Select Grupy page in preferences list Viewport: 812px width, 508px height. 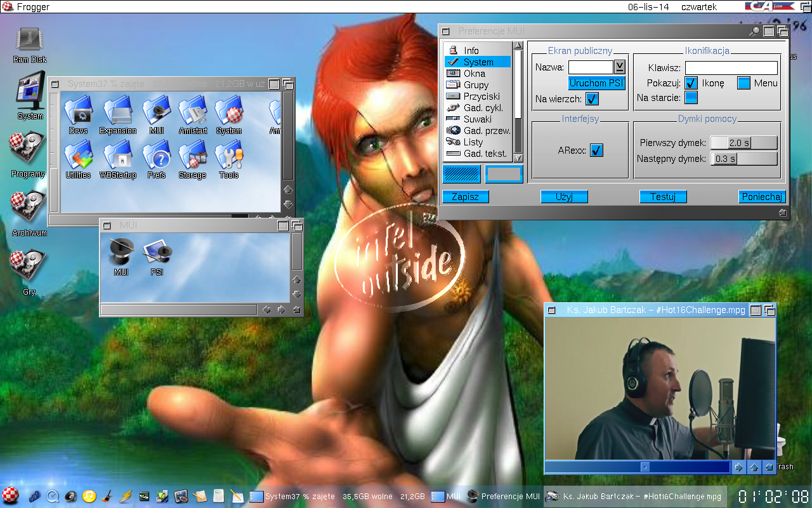[x=478, y=84]
